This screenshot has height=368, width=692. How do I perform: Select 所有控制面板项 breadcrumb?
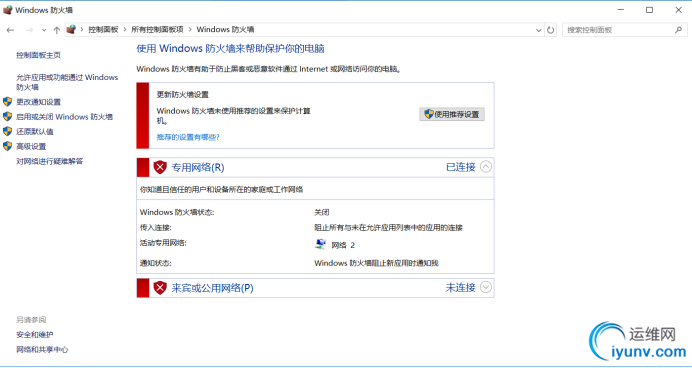(x=157, y=30)
